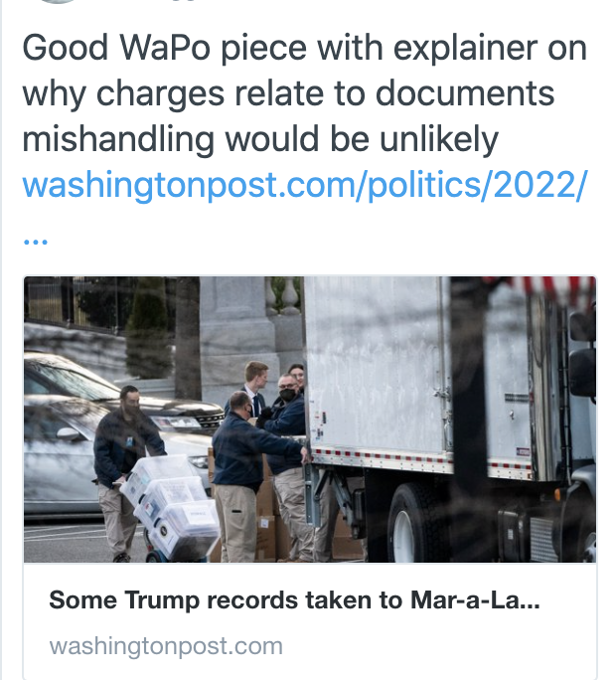Image resolution: width=616 pixels, height=680 pixels.
Task: Open the 'Some Trump records taken to Mar-a-La...' headline
Action: pos(294,600)
